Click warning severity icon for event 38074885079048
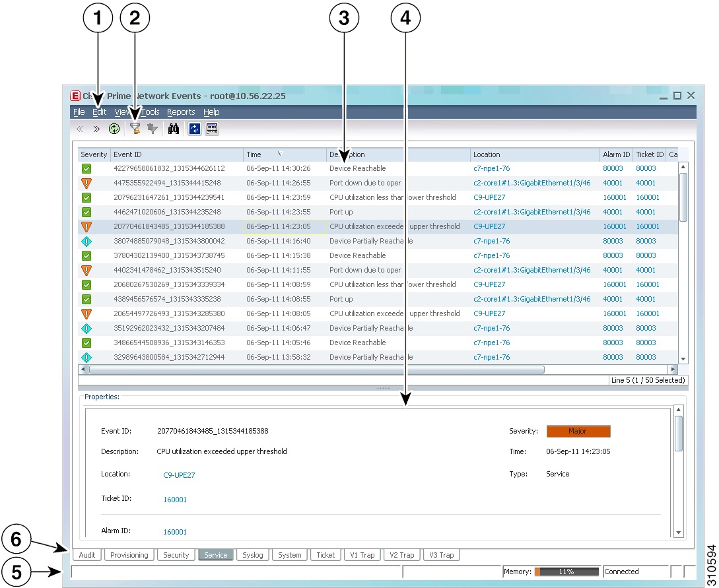 pos(86,241)
